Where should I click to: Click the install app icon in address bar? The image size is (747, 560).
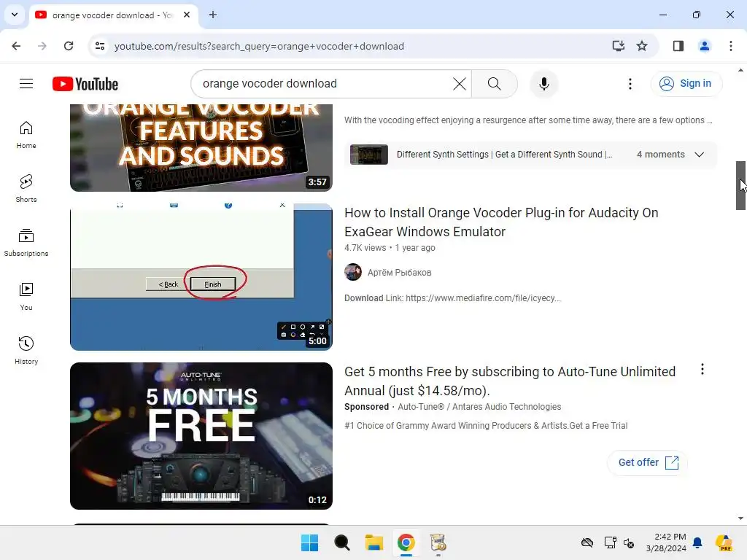(618, 46)
